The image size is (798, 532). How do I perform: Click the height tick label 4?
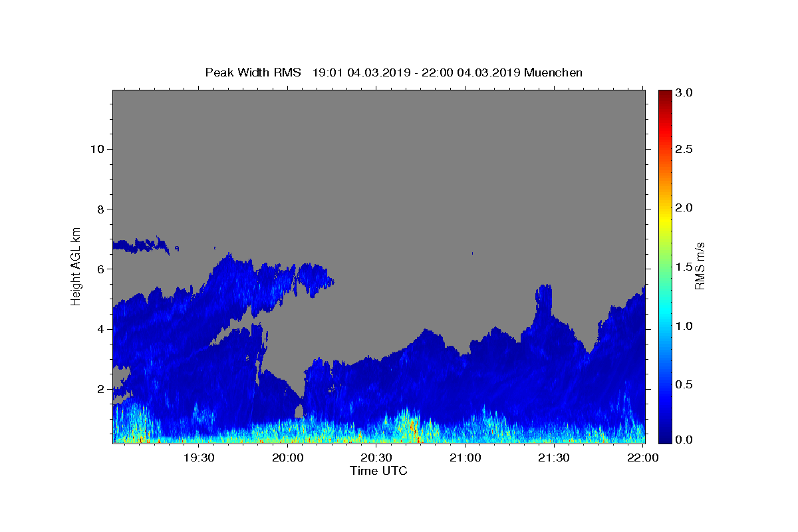[100, 329]
